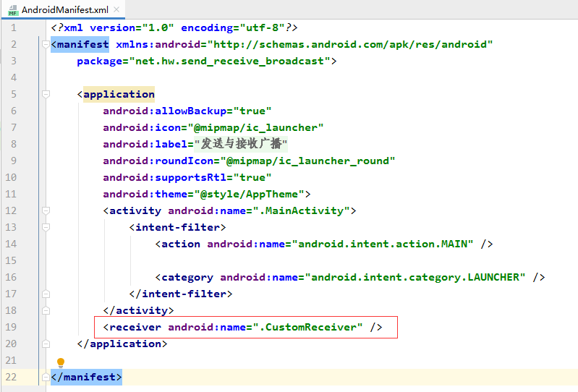This screenshot has height=392, width=578.
Task: Collapse the manifest tag fold on line 2
Action: pyautogui.click(x=46, y=45)
